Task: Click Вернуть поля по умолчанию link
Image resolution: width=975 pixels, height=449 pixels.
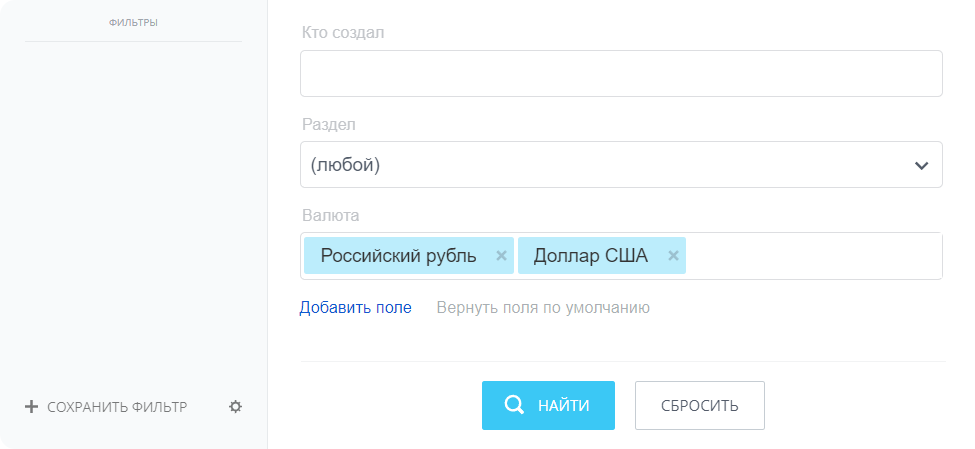Action: pyautogui.click(x=543, y=308)
